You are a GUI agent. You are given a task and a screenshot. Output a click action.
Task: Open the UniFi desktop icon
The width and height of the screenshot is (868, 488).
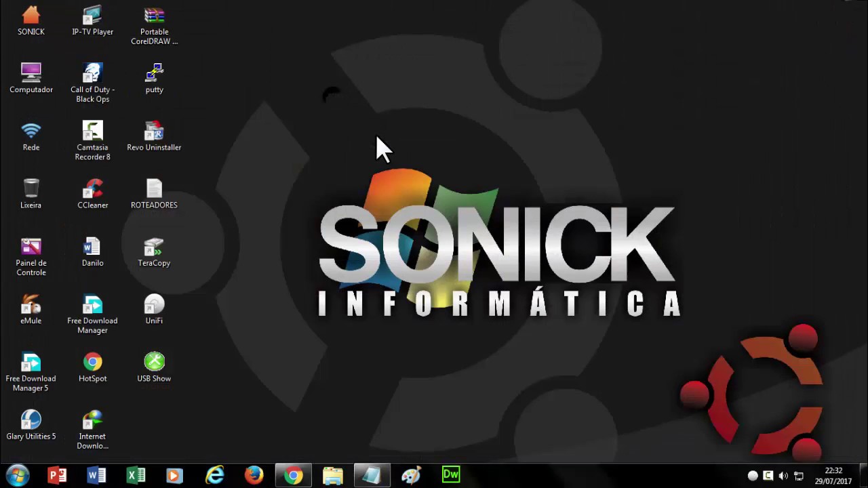point(154,309)
